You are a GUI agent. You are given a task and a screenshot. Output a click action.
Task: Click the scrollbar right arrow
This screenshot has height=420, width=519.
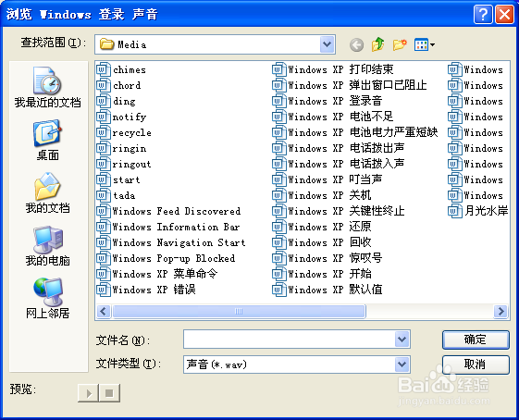coord(500,312)
